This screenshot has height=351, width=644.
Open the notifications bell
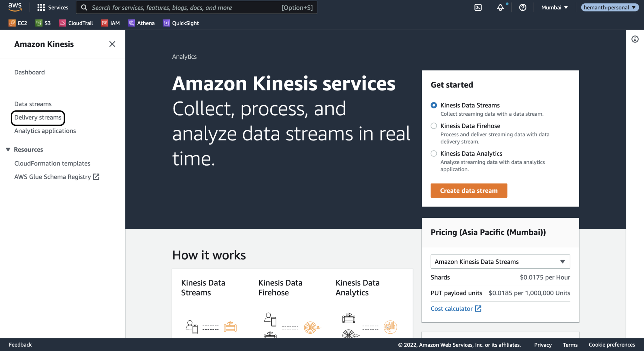coord(500,7)
